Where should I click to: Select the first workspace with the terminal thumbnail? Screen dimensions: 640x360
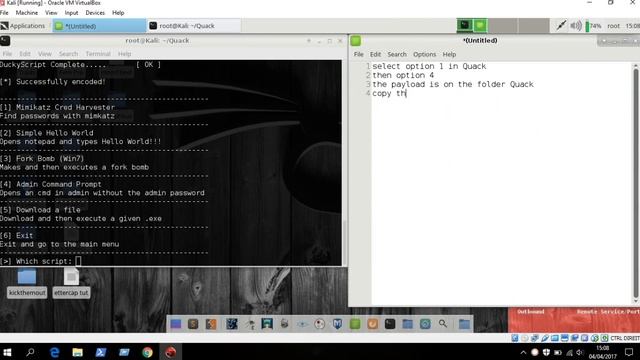click(x=464, y=25)
